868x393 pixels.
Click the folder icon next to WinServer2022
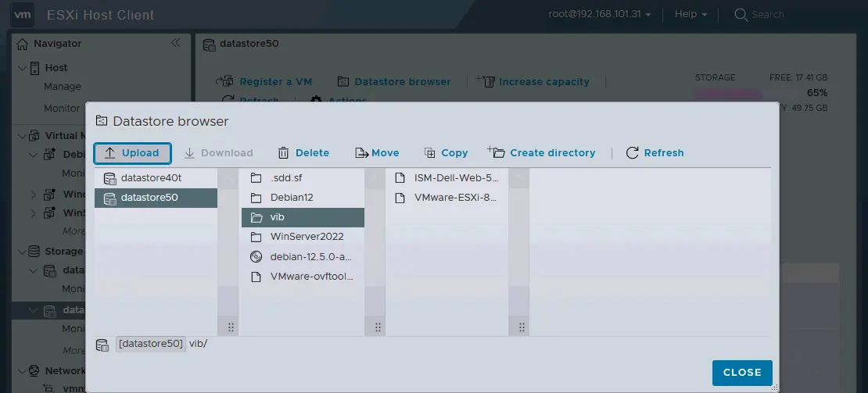click(256, 237)
